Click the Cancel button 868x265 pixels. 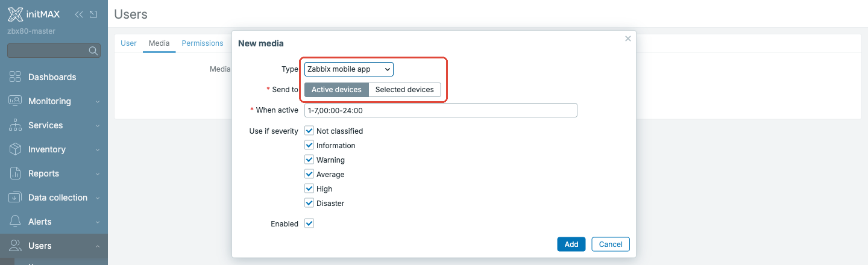[611, 244]
